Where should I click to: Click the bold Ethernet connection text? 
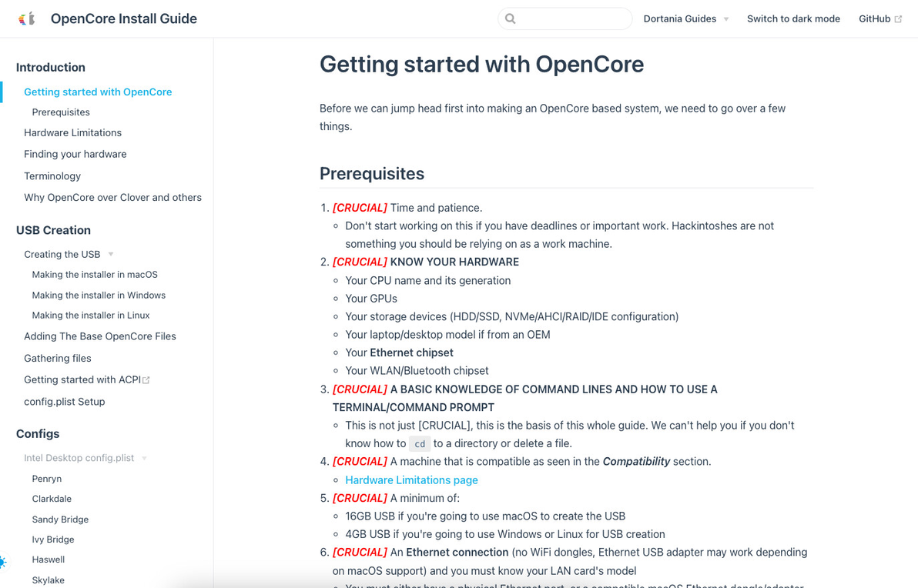click(x=457, y=553)
